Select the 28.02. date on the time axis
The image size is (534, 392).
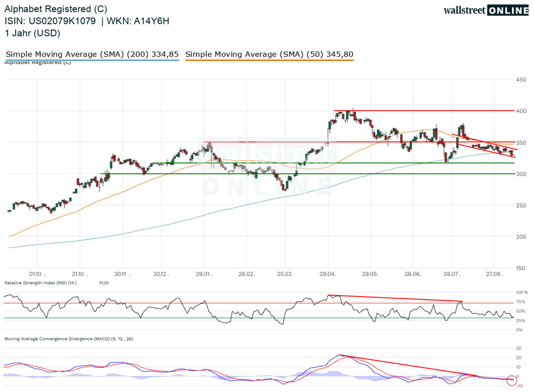(x=247, y=275)
